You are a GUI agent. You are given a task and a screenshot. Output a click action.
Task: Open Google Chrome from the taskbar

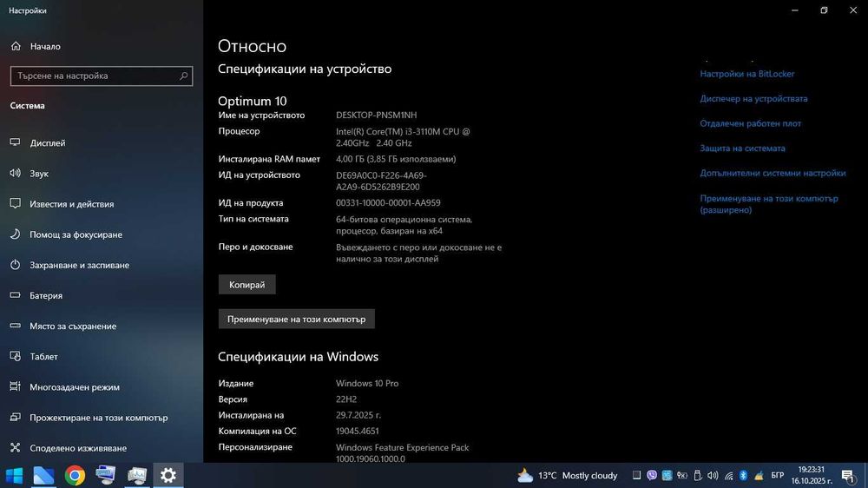[75, 475]
